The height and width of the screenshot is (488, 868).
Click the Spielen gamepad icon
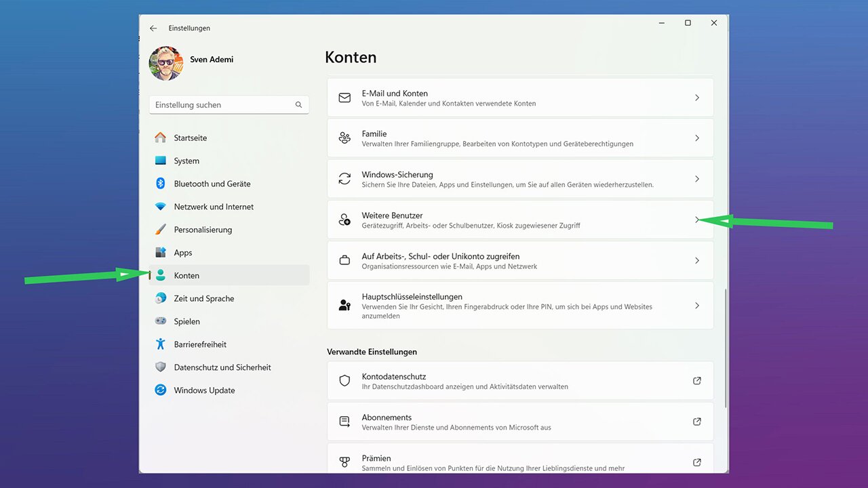pyautogui.click(x=161, y=321)
